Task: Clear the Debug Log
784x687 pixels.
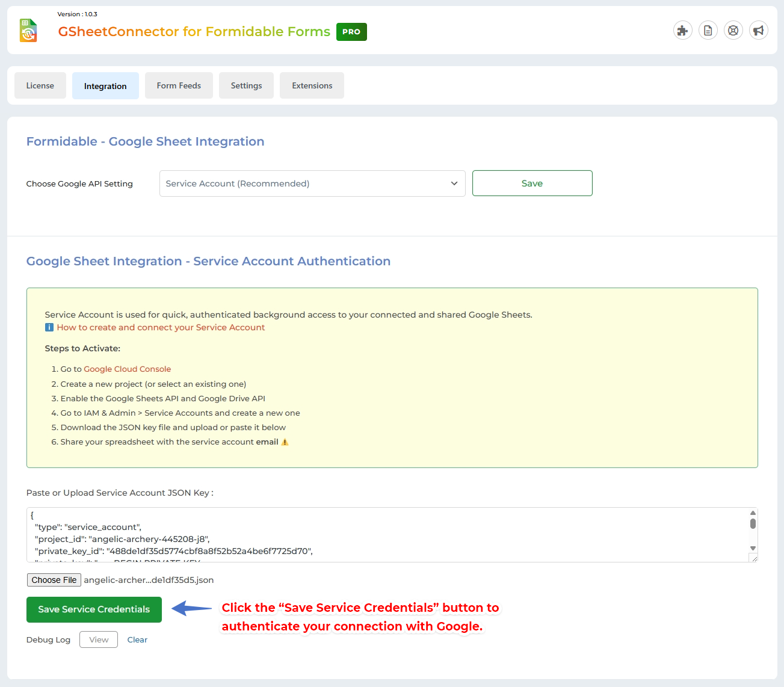Action: [137, 639]
